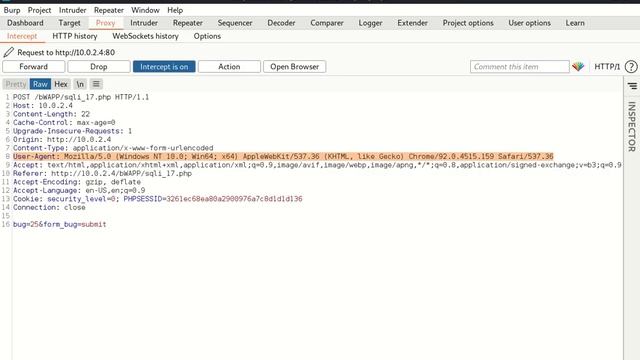
Task: Switch to HTTP history sub-tab
Action: pyautogui.click(x=75, y=36)
